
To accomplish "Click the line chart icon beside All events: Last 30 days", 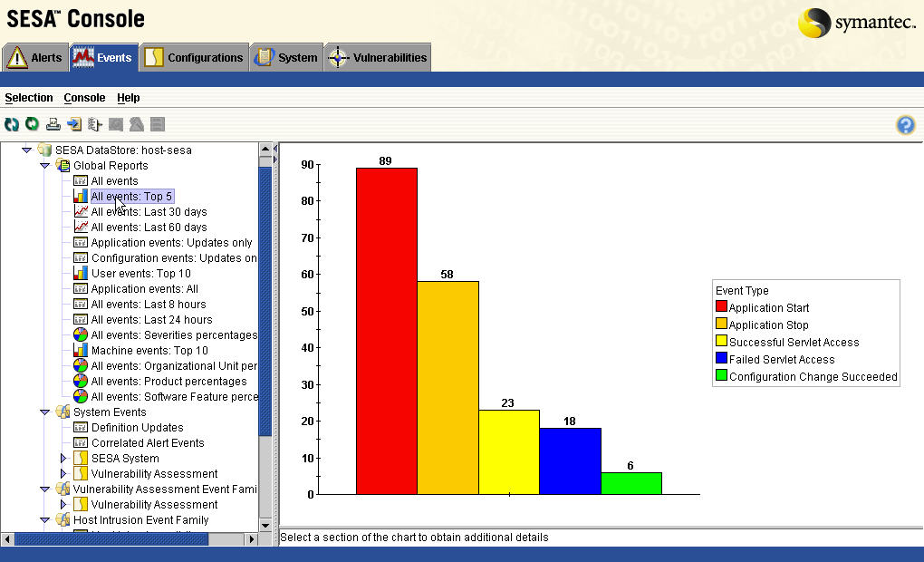I will coord(80,211).
